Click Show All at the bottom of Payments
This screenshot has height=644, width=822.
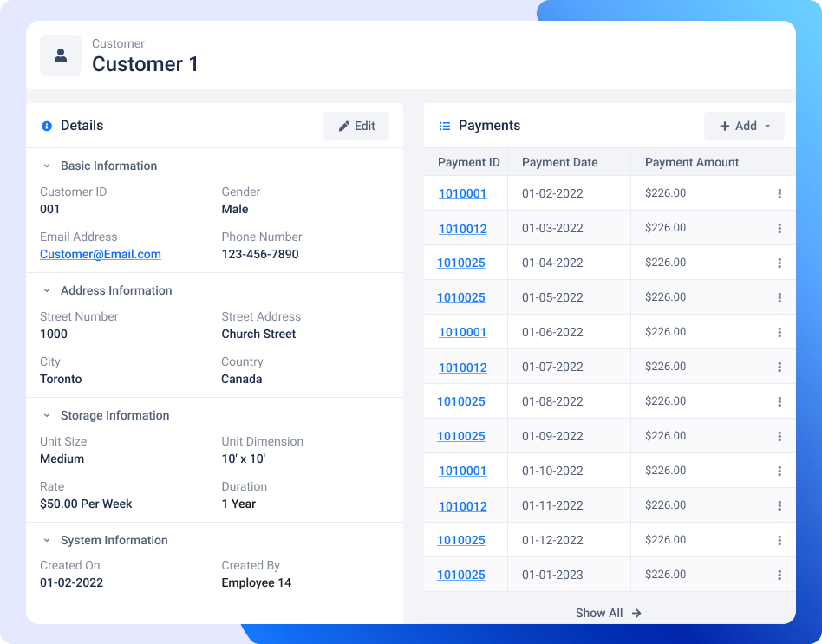point(599,613)
